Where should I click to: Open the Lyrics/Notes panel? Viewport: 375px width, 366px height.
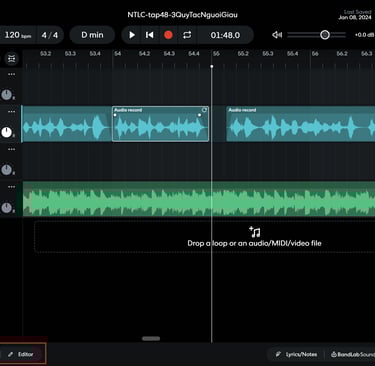(297, 354)
